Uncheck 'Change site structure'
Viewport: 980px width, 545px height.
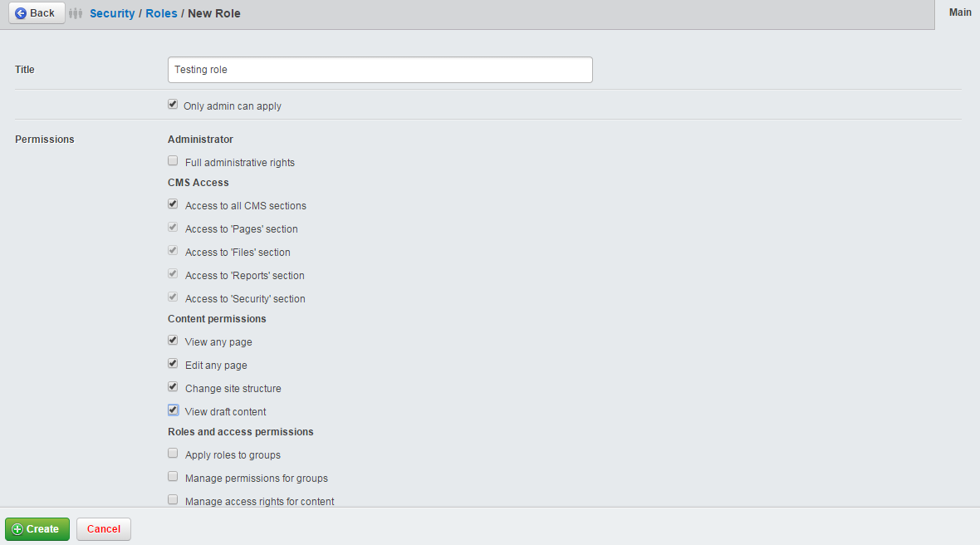click(173, 386)
